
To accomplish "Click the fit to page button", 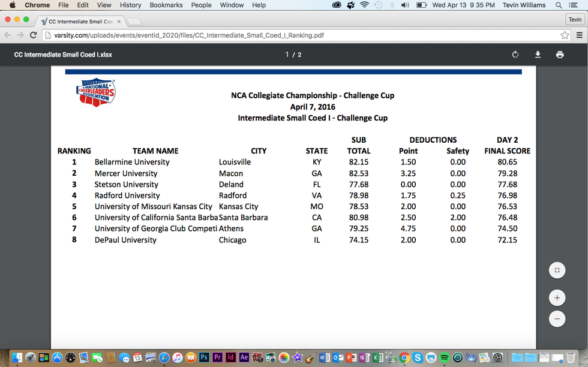I will click(x=557, y=270).
